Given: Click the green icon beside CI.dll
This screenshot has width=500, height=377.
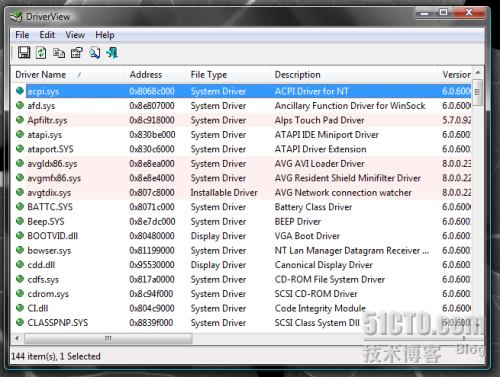Looking at the screenshot, I should (x=20, y=308).
